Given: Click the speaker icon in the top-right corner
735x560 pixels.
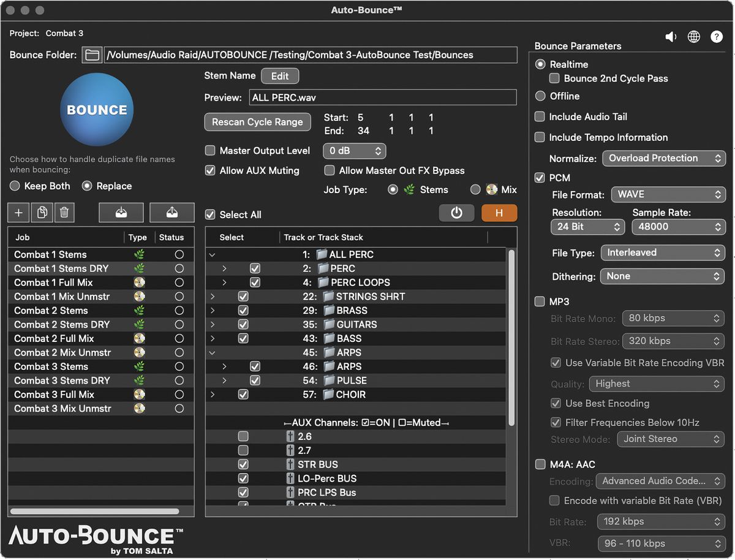Looking at the screenshot, I should [671, 36].
